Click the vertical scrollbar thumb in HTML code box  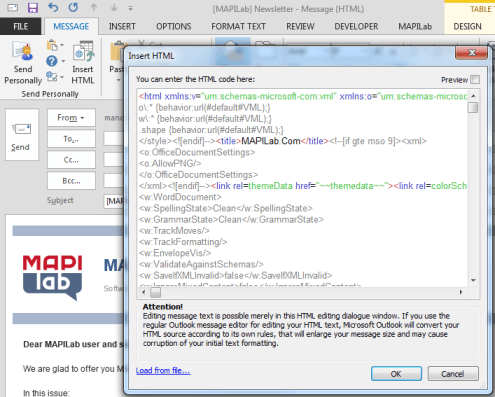point(473,108)
